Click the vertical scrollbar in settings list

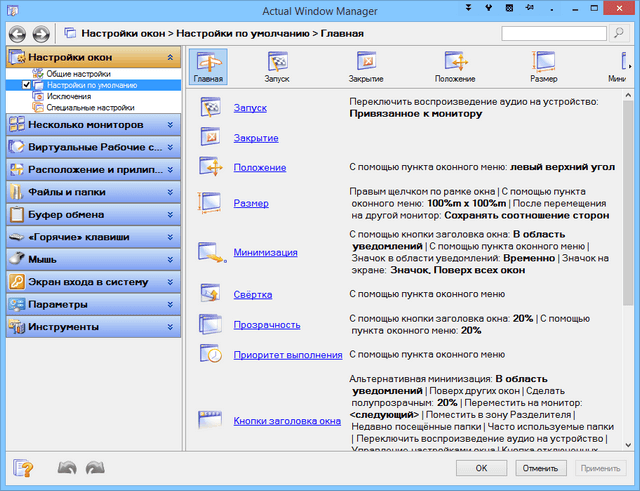(628, 270)
